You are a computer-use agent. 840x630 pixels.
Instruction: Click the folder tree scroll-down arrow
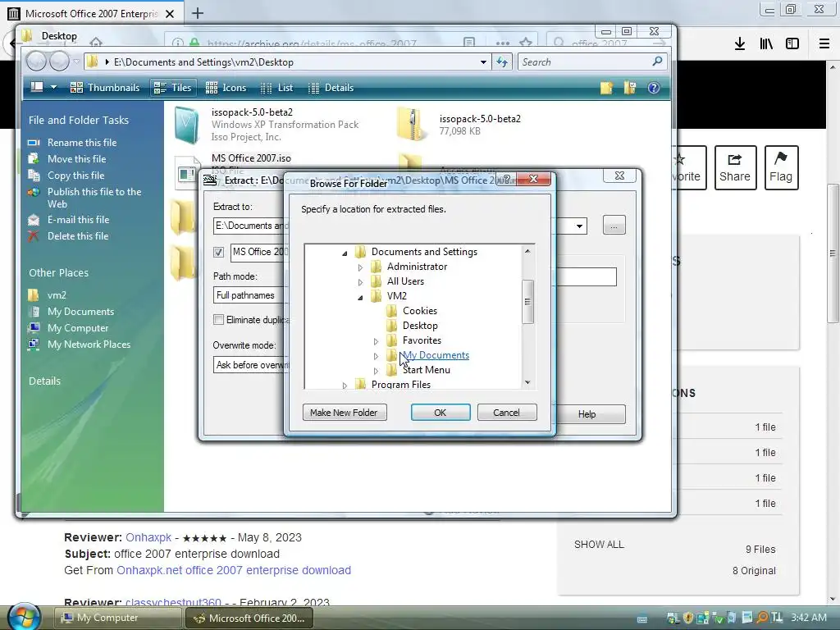(527, 382)
